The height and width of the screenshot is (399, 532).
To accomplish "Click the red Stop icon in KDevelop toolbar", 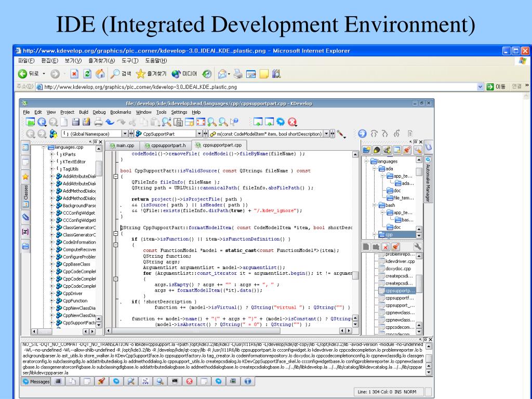I will tap(292, 123).
